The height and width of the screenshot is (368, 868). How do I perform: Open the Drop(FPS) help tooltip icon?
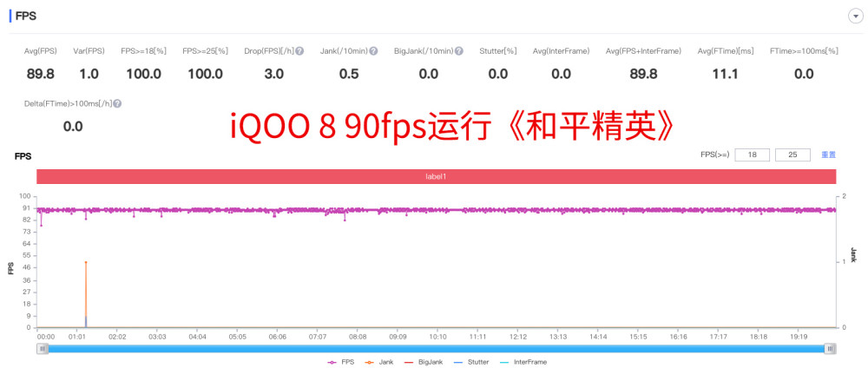299,51
